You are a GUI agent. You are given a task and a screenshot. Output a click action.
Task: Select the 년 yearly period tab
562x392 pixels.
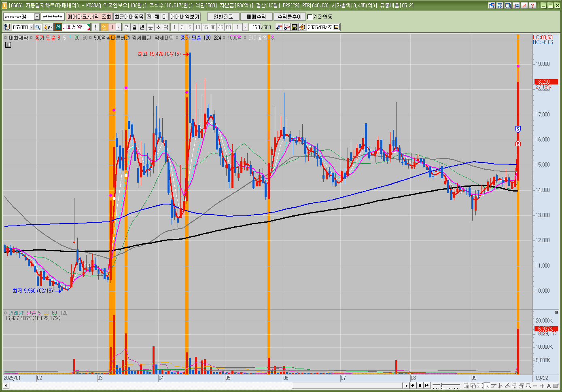click(x=142, y=27)
